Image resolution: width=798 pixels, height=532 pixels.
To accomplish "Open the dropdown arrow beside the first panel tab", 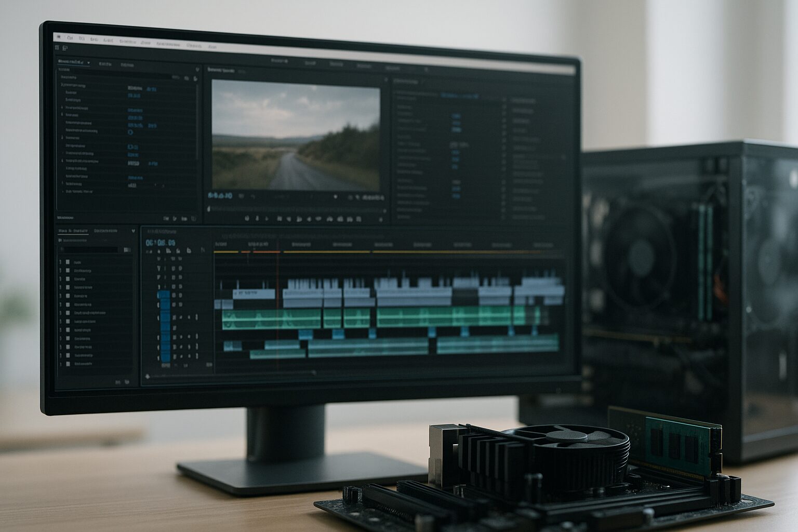I will [89, 62].
